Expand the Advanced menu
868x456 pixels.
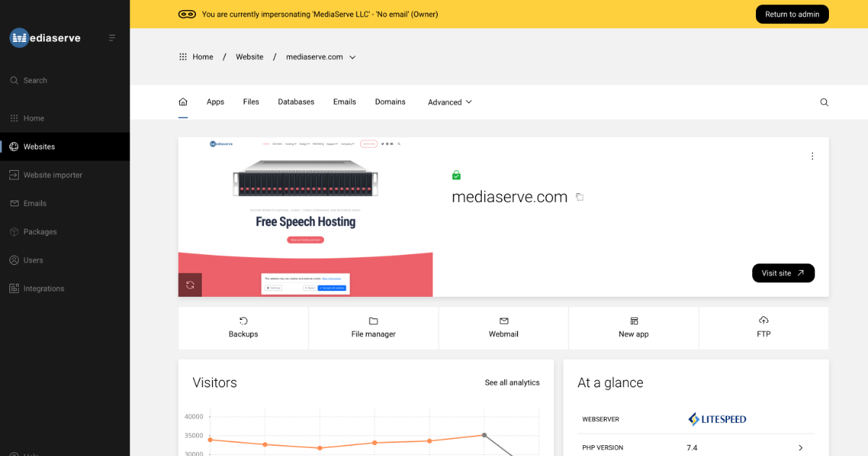449,102
